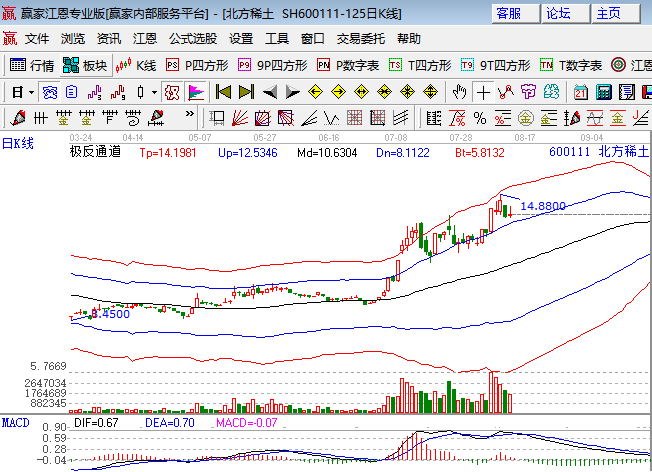
Task: Click the purple step-3 chart icon
Action: [x=94, y=92]
